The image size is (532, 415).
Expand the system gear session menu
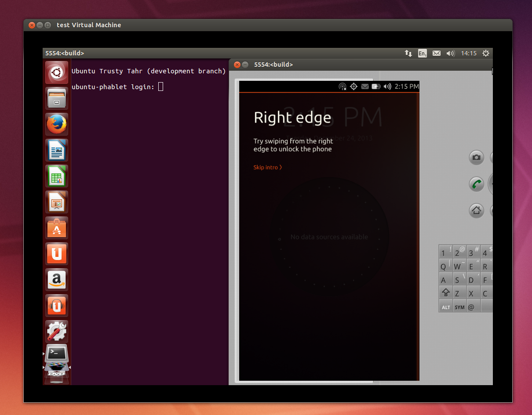[485, 53]
